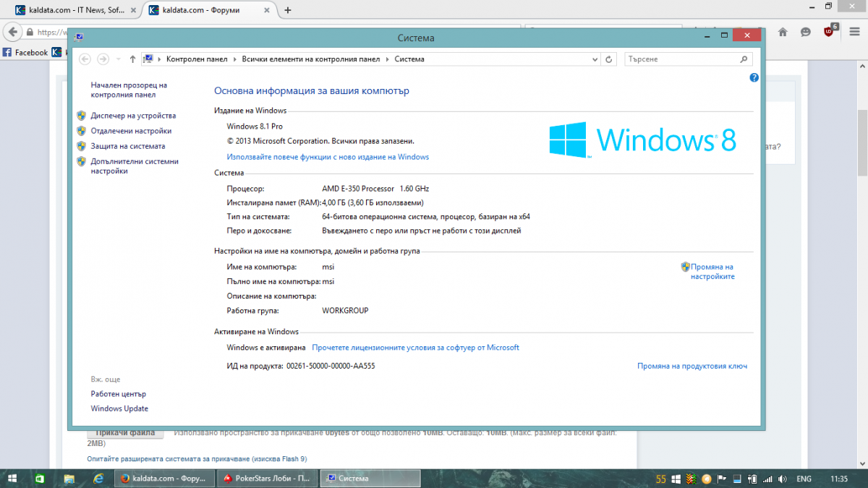Click the back arrow in System window
Image resolution: width=868 pixels, height=488 pixels.
tap(85, 59)
